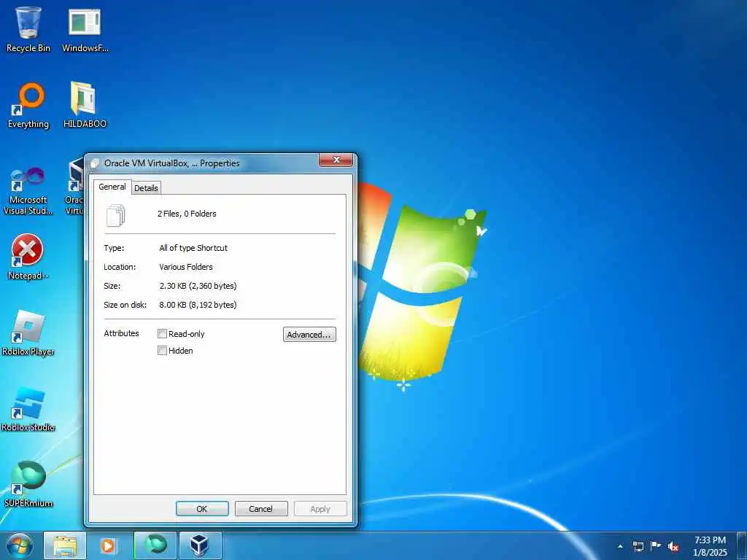Screen dimensions: 747x560
Task: Click the 'Various Folders' location value
Action: [186, 267]
